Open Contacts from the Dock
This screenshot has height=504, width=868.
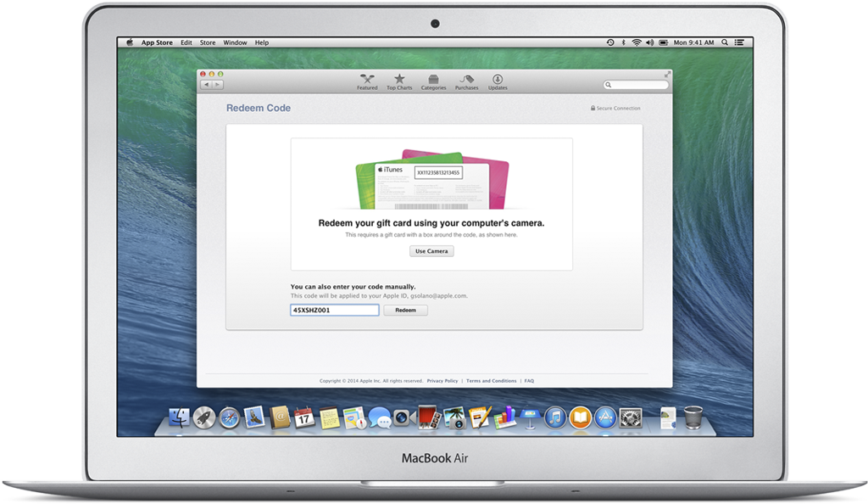tap(280, 417)
